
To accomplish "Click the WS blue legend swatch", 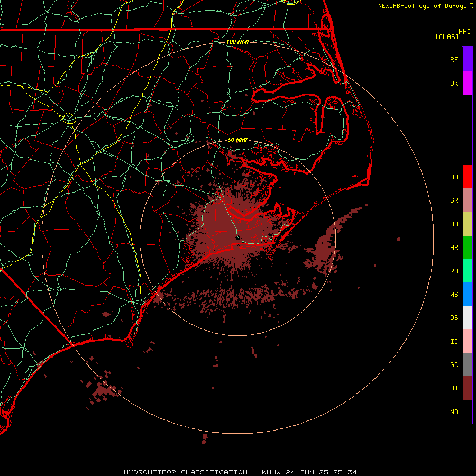I will tap(467, 294).
